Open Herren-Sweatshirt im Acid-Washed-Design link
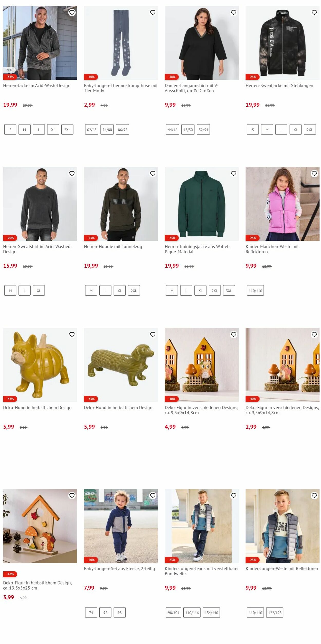 (38, 249)
